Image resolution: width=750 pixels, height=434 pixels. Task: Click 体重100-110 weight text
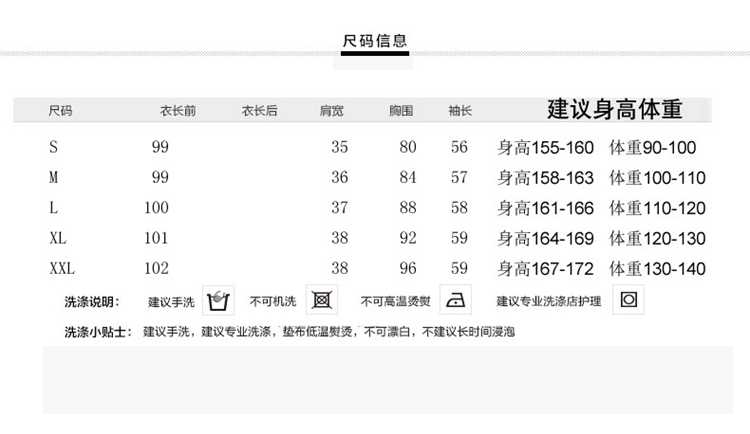(658, 178)
